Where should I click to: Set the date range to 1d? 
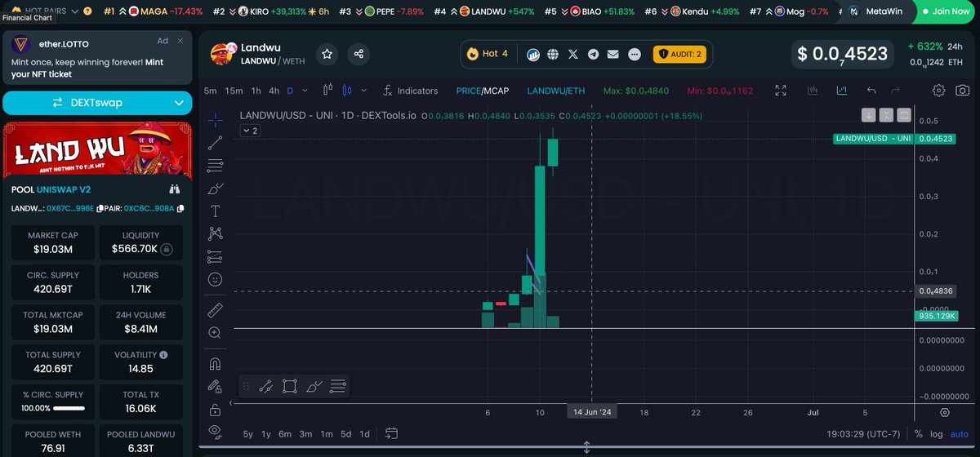point(365,434)
